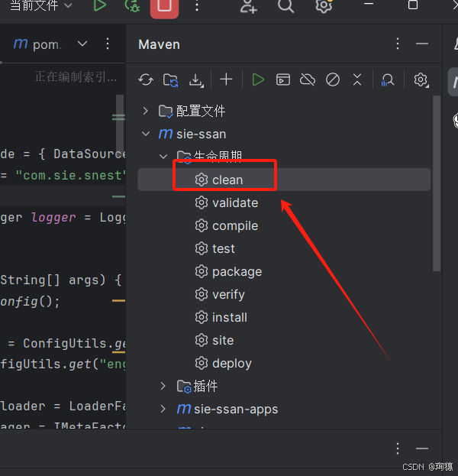Image resolution: width=458 pixels, height=476 pixels.
Task: Open Search Everywhere magnifier
Action: click(285, 6)
